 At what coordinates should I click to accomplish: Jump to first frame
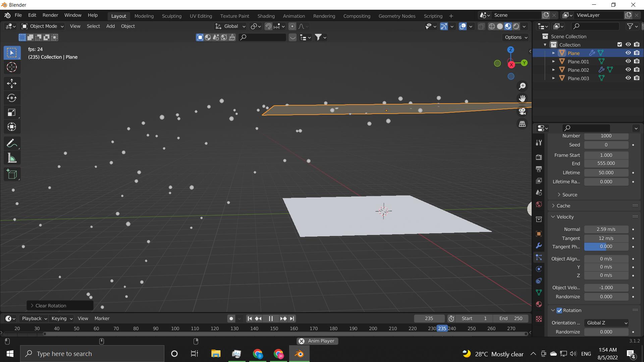250,319
